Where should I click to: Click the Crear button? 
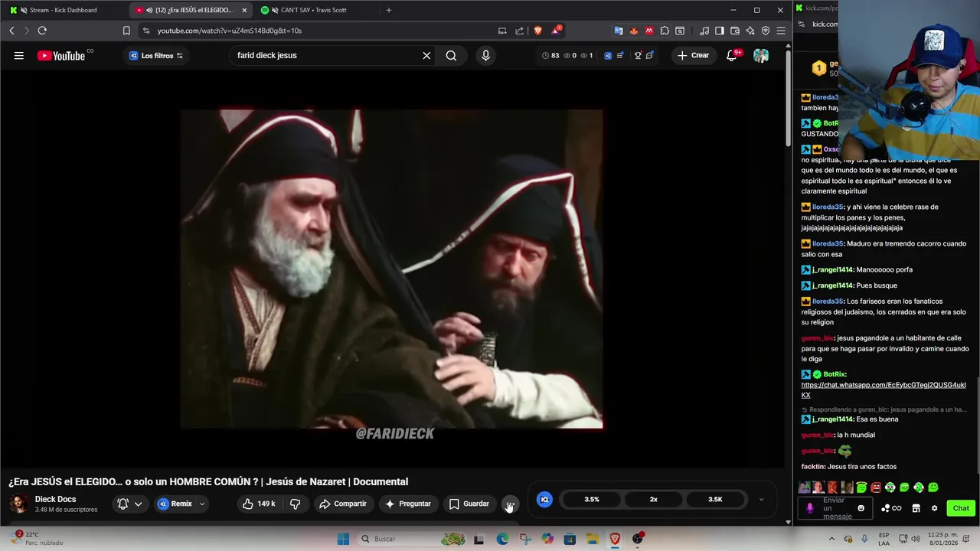click(x=693, y=55)
